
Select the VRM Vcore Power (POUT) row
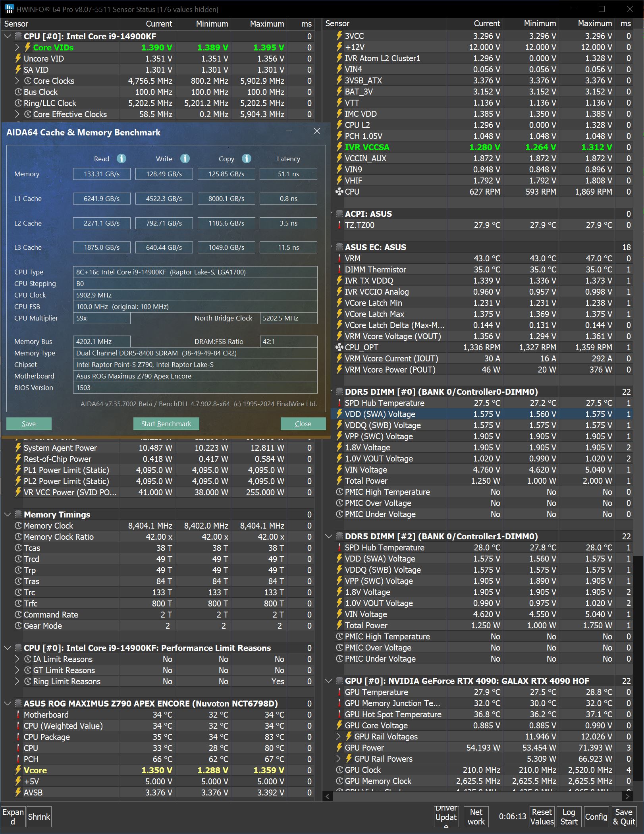[x=482, y=369]
